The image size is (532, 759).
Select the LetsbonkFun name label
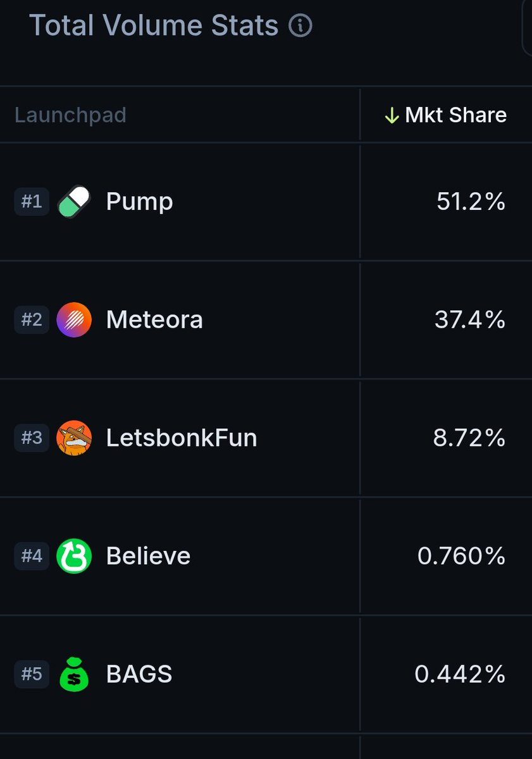pos(182,438)
